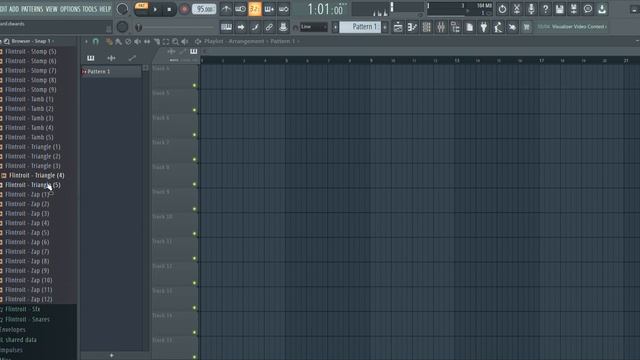
Task: Open the project info page icon
Action: pyautogui.click(x=469, y=27)
